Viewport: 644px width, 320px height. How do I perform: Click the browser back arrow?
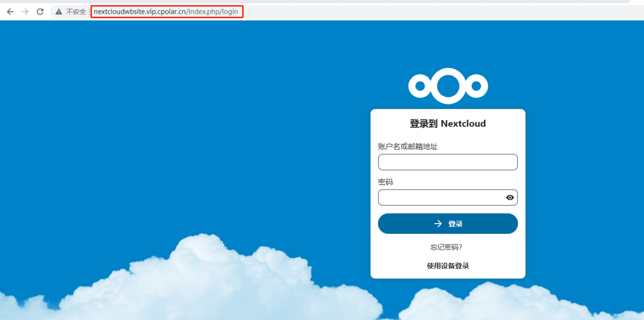[10, 11]
